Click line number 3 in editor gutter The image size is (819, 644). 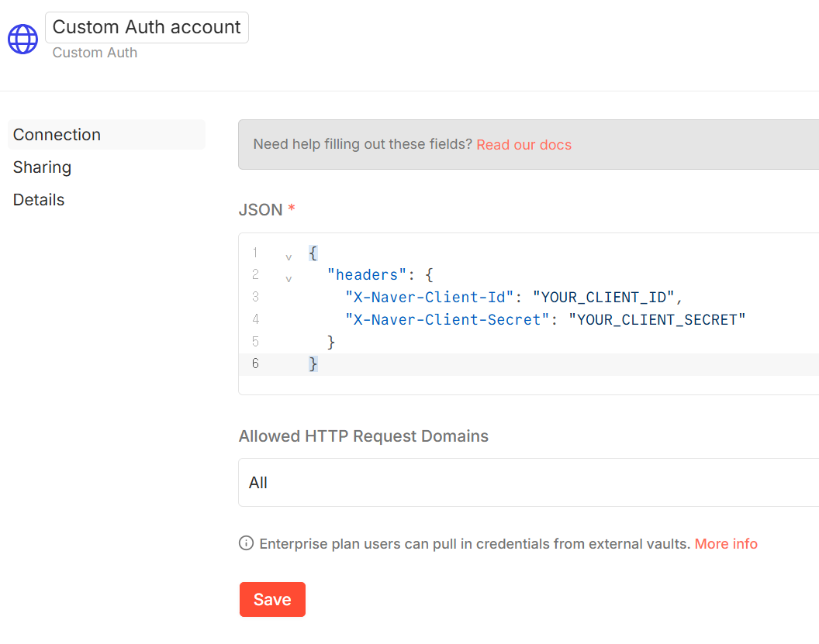click(255, 297)
